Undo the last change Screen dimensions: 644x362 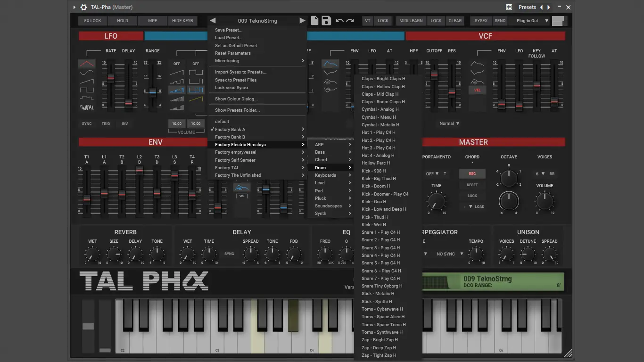coord(339,21)
